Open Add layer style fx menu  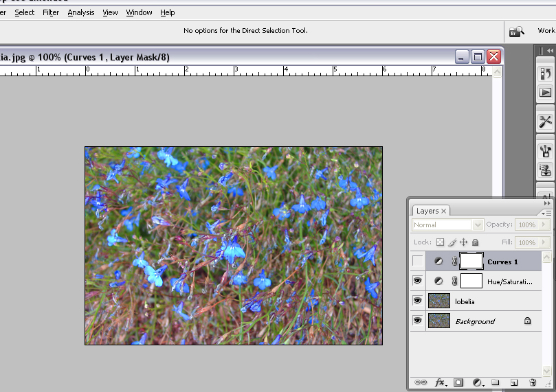coord(441,382)
